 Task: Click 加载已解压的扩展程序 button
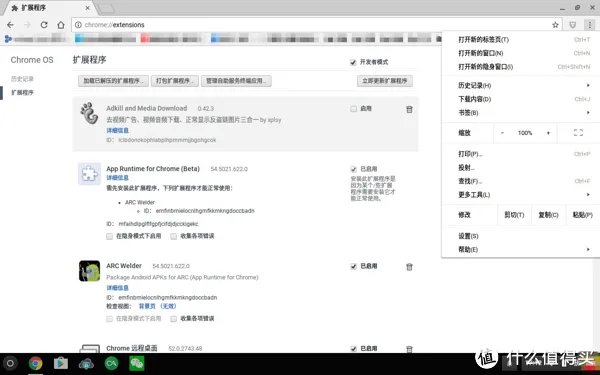click(113, 81)
